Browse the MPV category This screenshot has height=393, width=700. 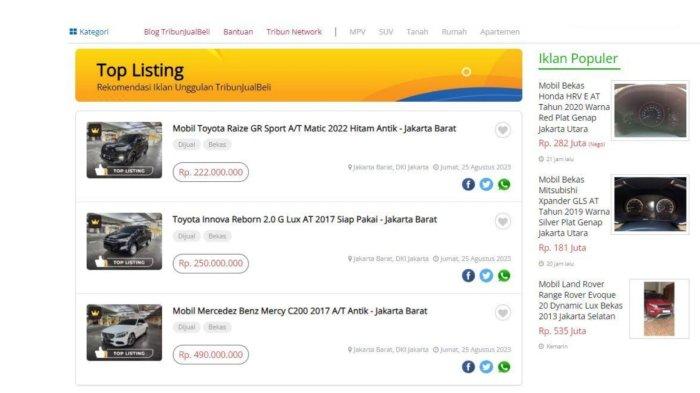357,32
